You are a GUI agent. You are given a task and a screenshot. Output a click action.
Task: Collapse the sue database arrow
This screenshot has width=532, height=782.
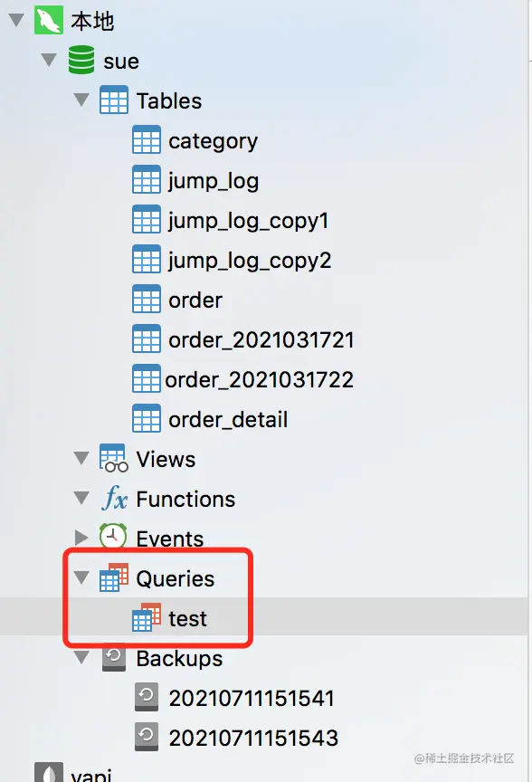pos(49,60)
